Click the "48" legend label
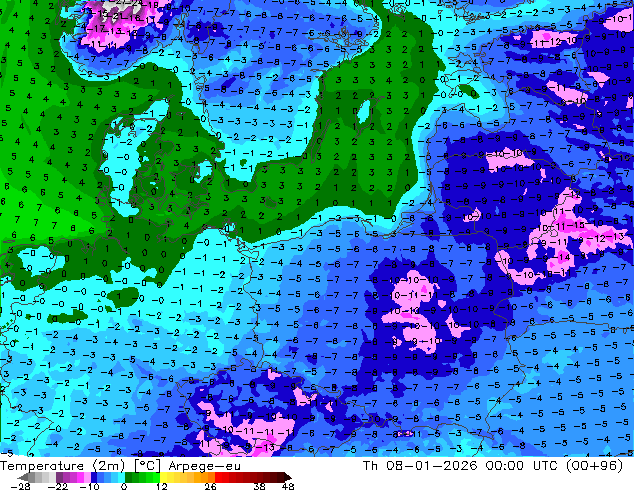This screenshot has height=490, width=634. point(288,486)
